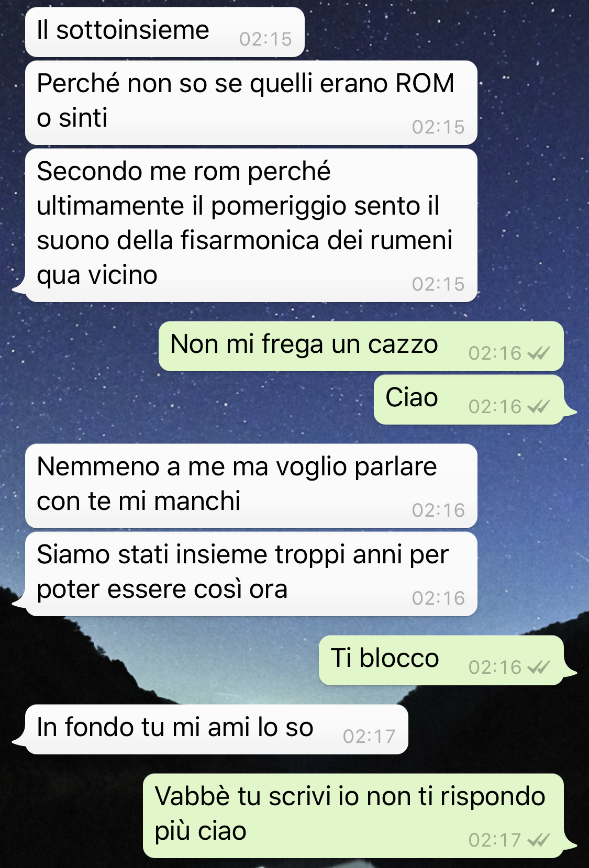Screen dimensions: 589x868
Task: Tap read receipt ticks on 'Vabbè tu scrivi' message
Action: (539, 840)
